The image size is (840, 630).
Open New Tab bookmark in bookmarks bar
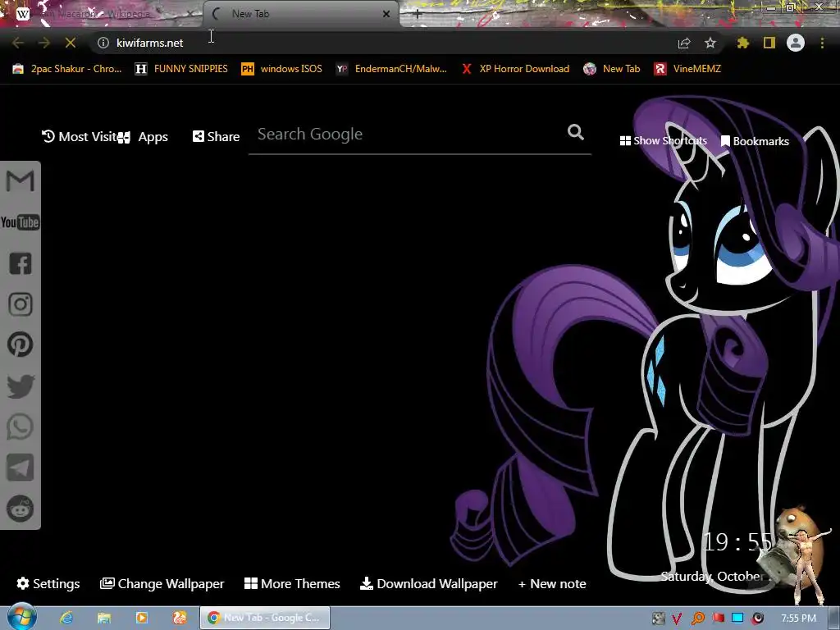pos(612,69)
